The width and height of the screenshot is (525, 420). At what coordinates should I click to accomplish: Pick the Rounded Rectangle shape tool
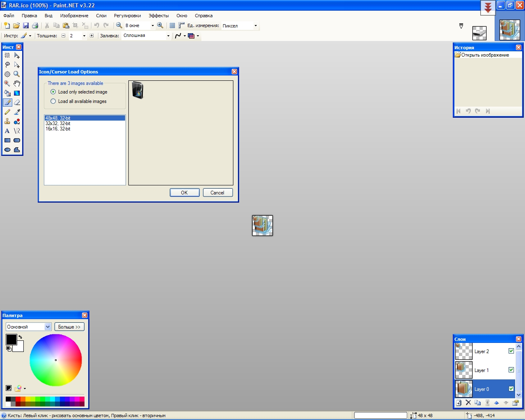(x=17, y=140)
